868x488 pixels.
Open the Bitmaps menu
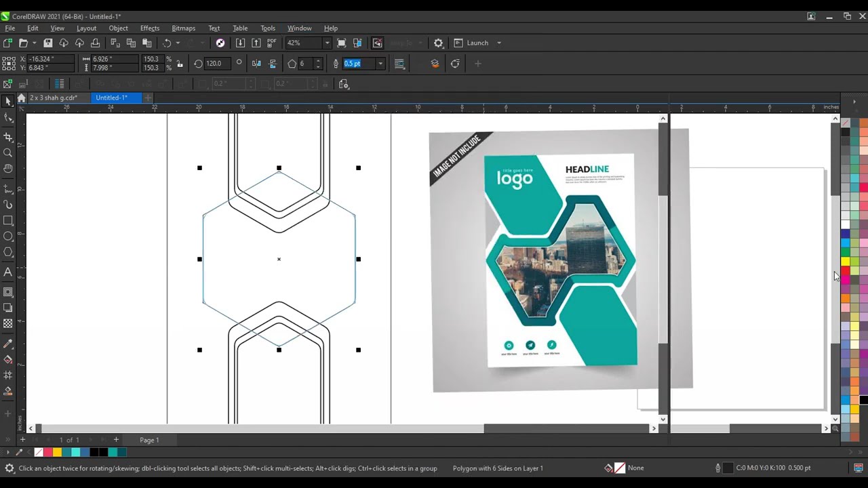(183, 28)
